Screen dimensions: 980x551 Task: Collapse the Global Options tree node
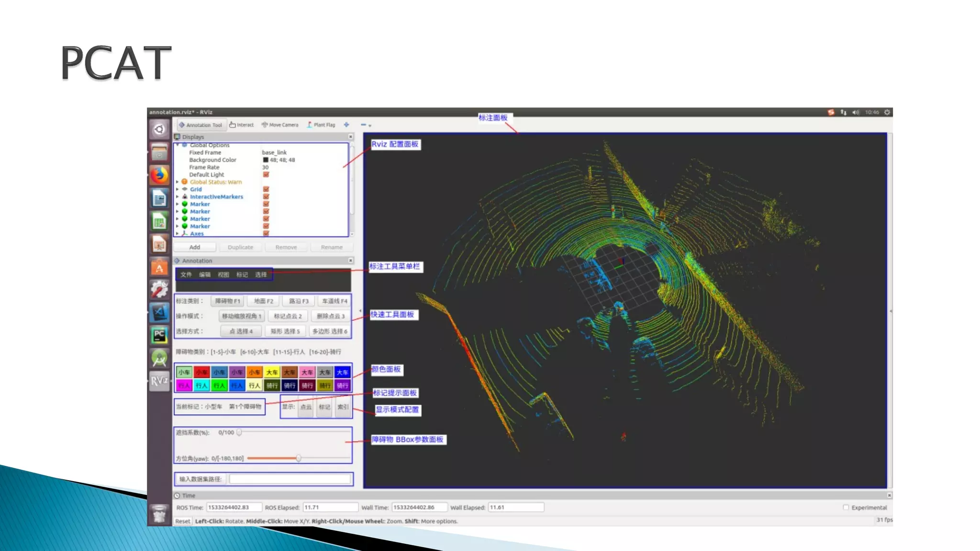178,145
